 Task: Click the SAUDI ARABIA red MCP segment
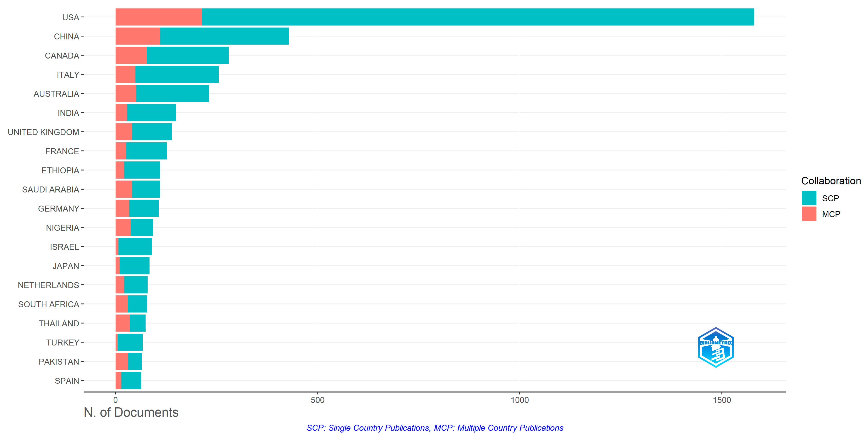pos(124,189)
